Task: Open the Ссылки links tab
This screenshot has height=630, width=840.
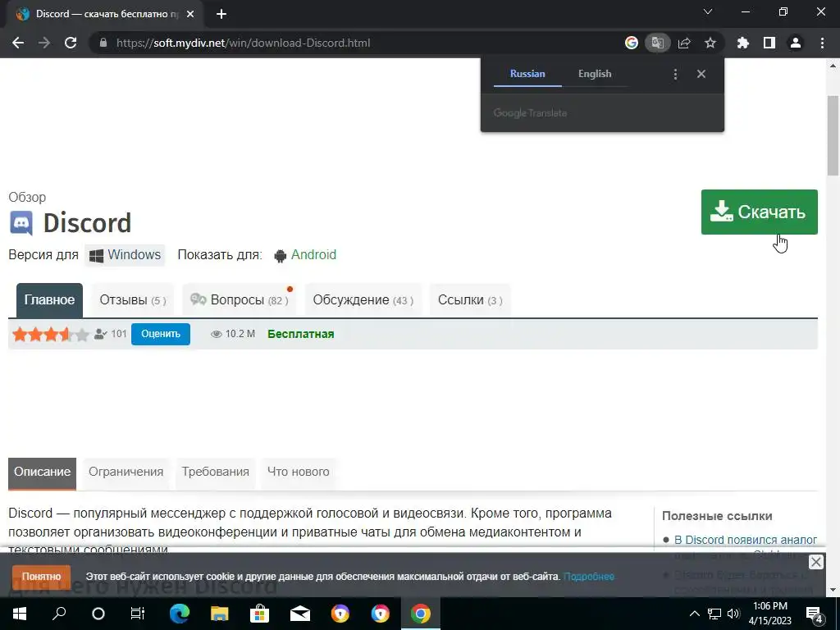Action: (470, 300)
